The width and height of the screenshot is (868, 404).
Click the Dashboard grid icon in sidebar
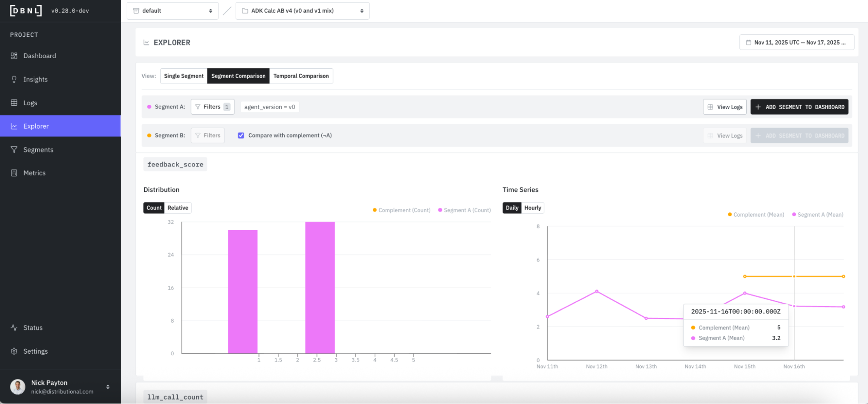[14, 56]
